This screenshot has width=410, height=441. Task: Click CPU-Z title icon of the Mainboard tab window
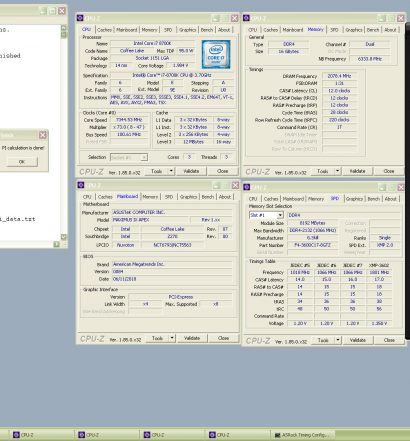pos(81,185)
